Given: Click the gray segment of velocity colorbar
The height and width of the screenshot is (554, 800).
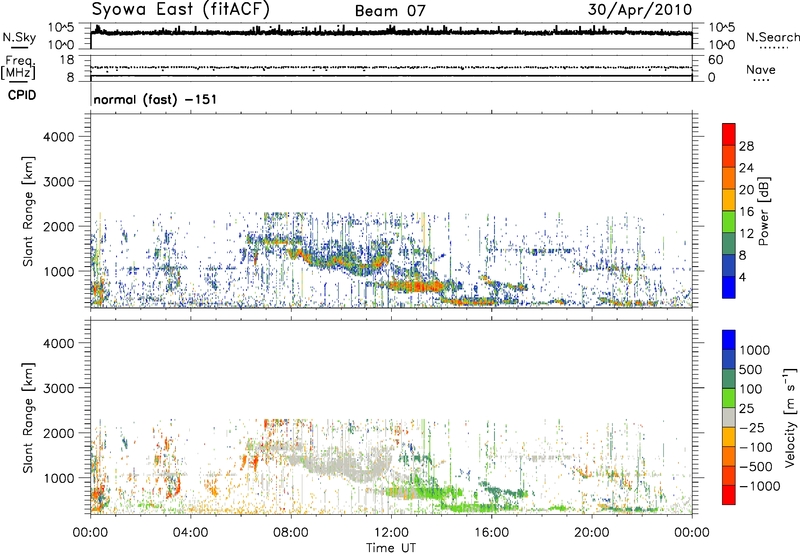Looking at the screenshot, I should [x=729, y=418].
